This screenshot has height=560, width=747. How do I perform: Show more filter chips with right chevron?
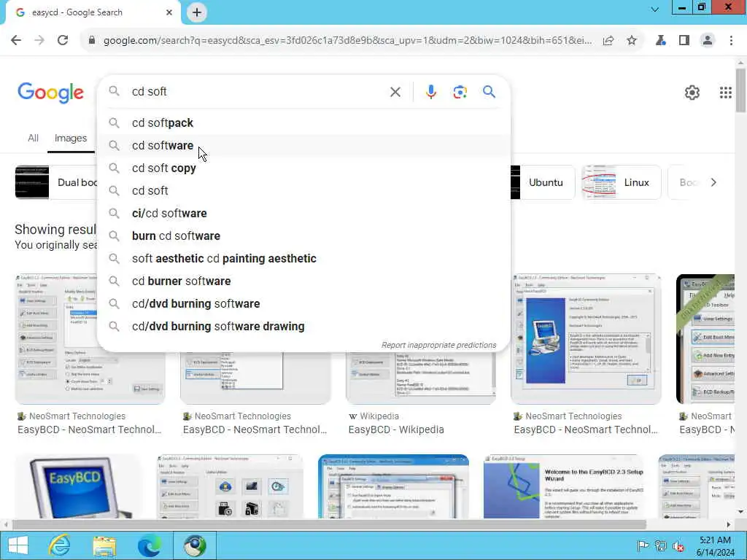713,182
